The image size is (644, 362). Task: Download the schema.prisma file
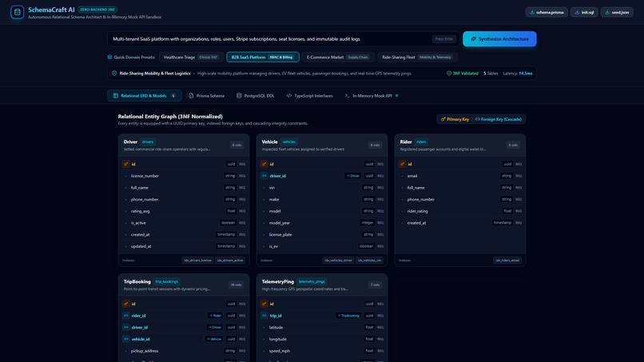point(547,12)
